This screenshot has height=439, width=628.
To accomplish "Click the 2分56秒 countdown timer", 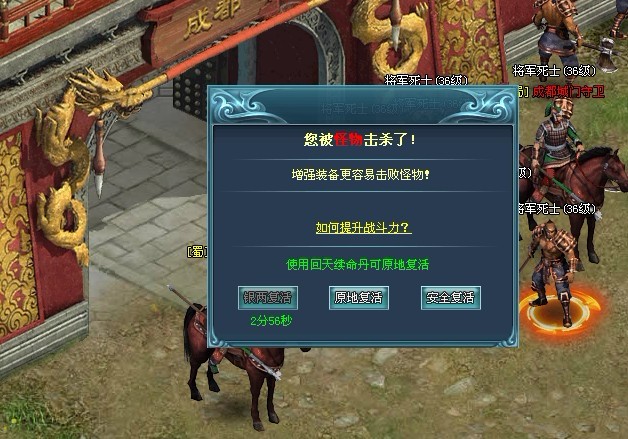I will click(x=272, y=320).
